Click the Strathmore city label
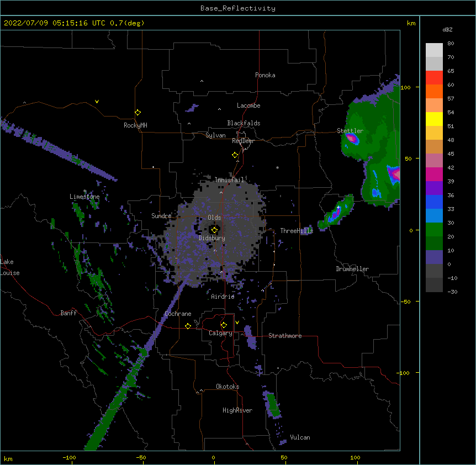476x465 pixels. point(285,336)
